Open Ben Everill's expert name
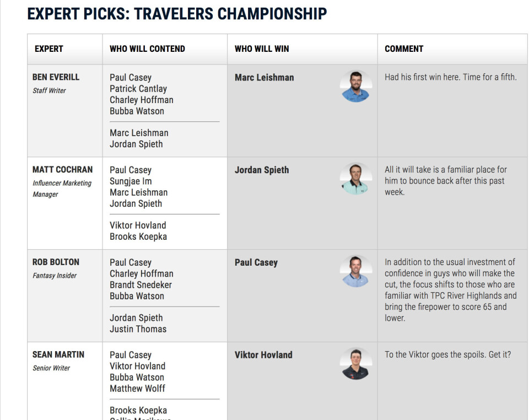The height and width of the screenshot is (420, 529). coord(56,77)
